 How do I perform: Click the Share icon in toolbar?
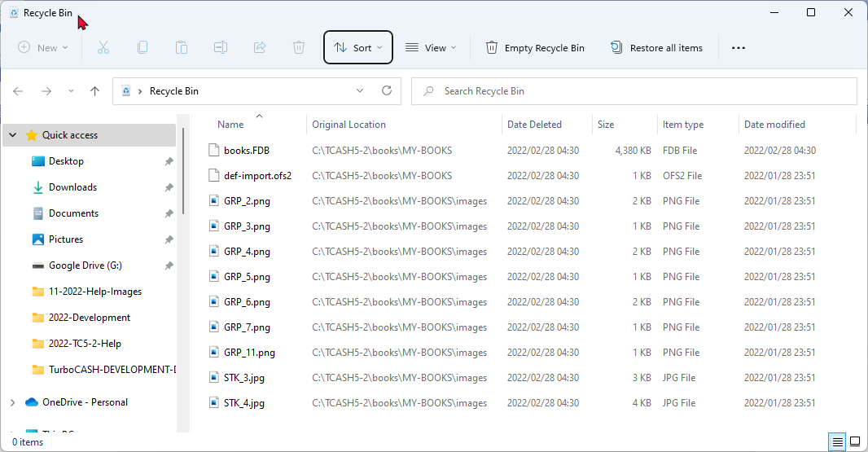pos(260,47)
